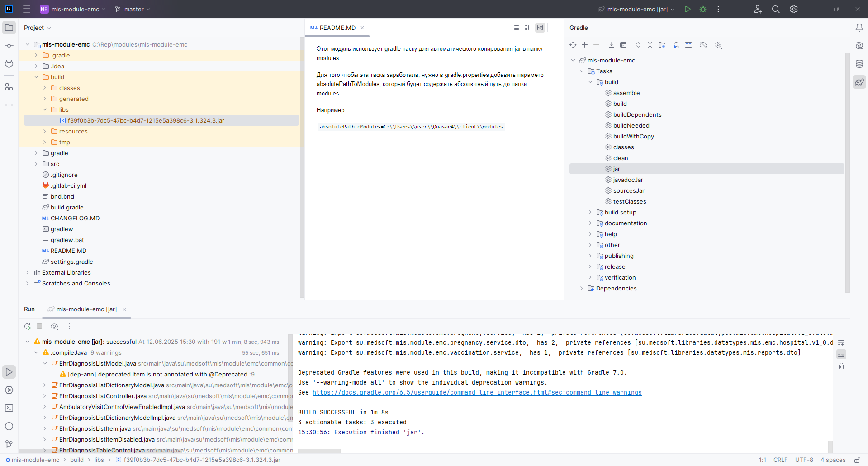Expand the src folder
The width and height of the screenshot is (868, 466).
tap(36, 164)
